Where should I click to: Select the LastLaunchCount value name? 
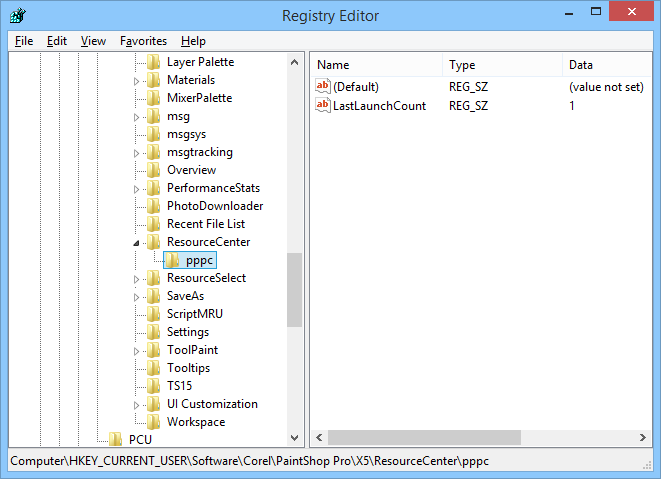[379, 105]
